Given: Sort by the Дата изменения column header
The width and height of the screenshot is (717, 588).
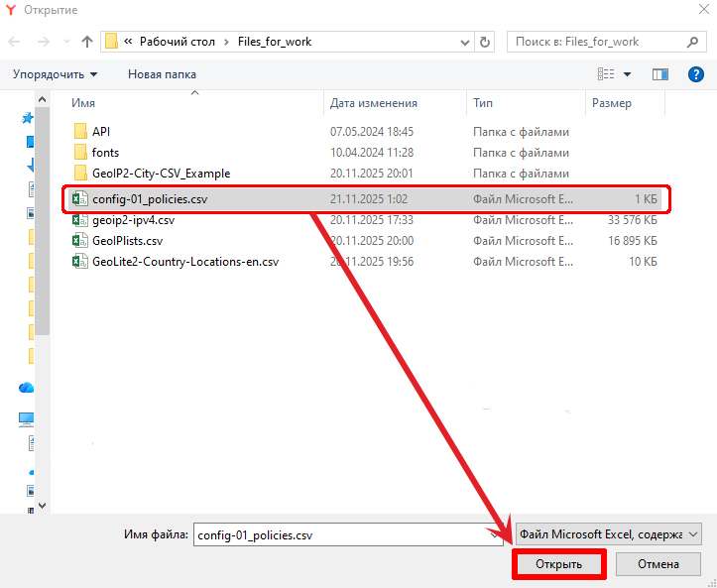Looking at the screenshot, I should tap(374, 103).
